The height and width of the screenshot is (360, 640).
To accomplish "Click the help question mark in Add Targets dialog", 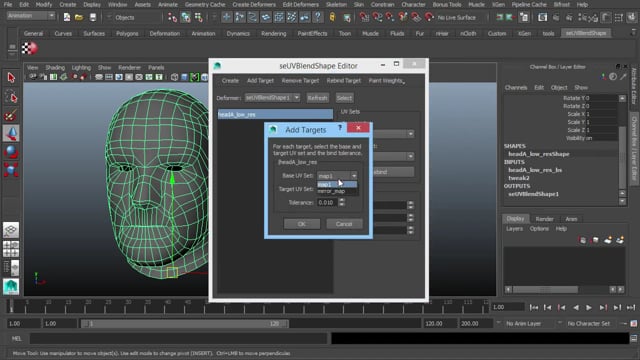I will point(340,128).
